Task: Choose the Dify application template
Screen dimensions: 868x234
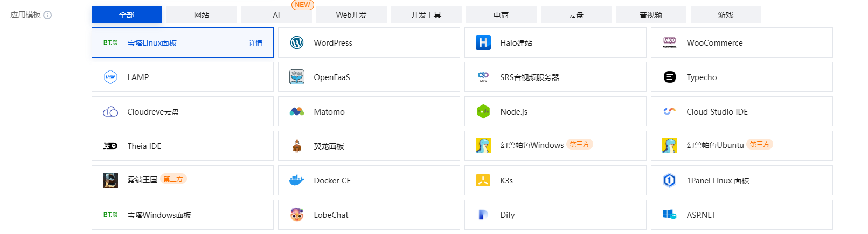Action: pyautogui.click(x=555, y=215)
